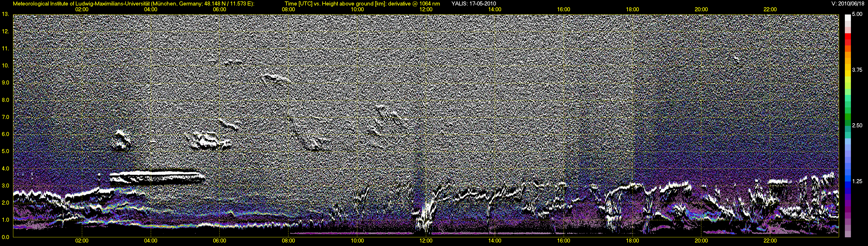Viewport: 868px width, 246px height.
Task: Click the '02:00' label on top time axis
Action: click(x=82, y=10)
